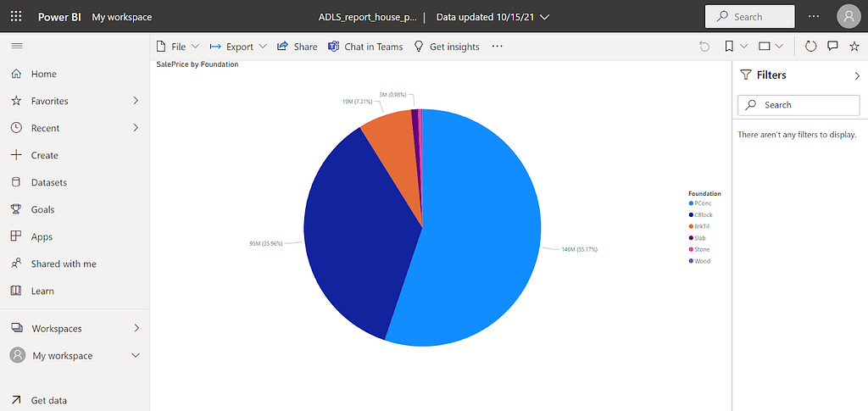Select the CBlock legend entry
This screenshot has width=868, height=411.
[700, 214]
